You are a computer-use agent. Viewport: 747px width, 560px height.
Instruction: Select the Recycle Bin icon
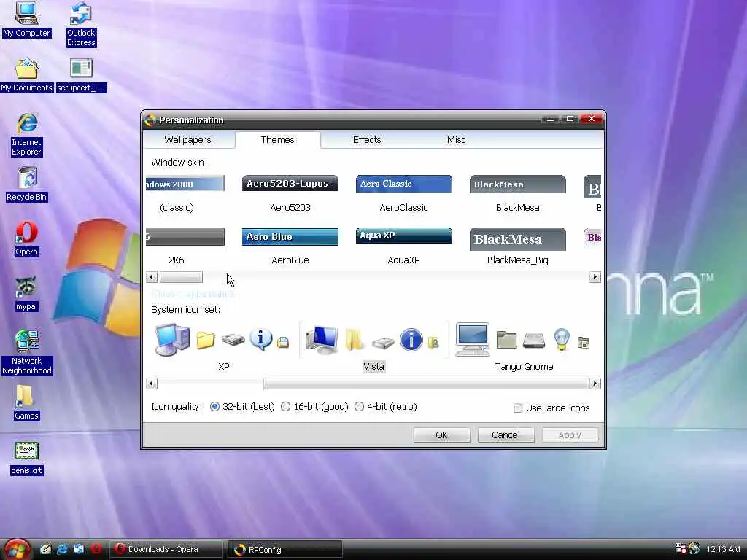pos(27,184)
